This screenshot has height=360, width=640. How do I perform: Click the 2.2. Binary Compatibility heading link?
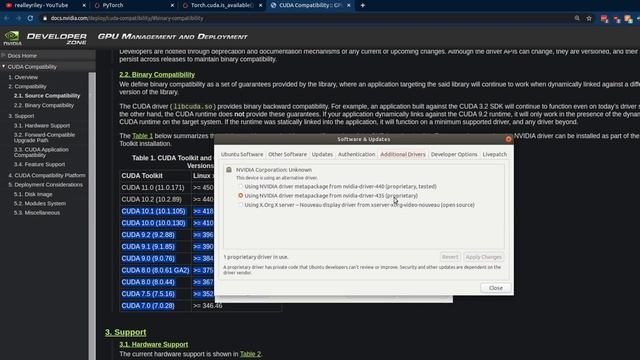coord(157,75)
